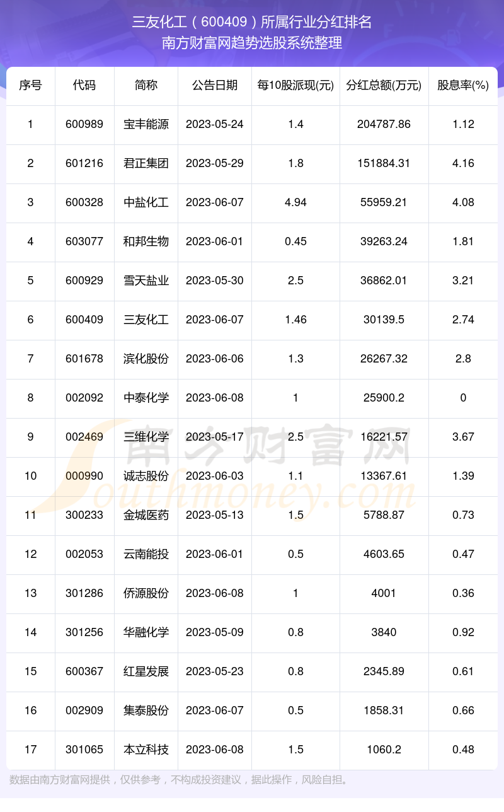Screen dimensions: 504x812
Task: Select stock code 301065
Action: pos(84,750)
